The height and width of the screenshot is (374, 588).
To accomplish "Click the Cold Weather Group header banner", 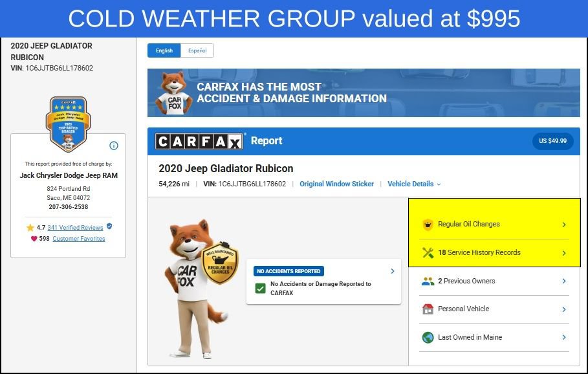I will coord(294,19).
